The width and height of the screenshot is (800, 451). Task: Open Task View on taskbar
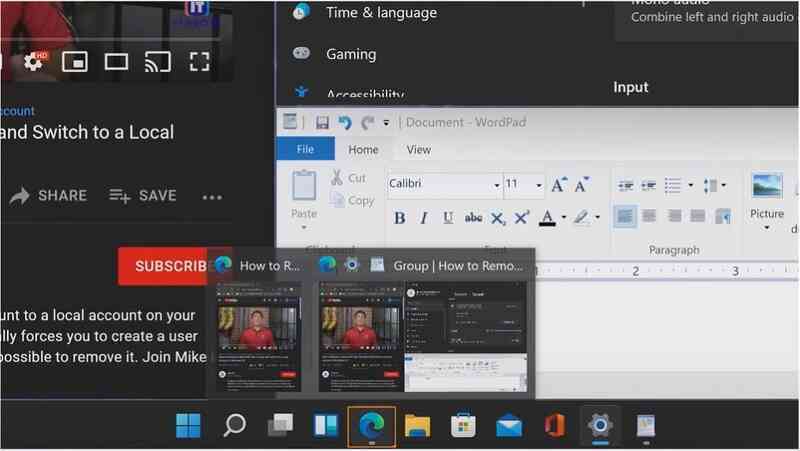280,425
